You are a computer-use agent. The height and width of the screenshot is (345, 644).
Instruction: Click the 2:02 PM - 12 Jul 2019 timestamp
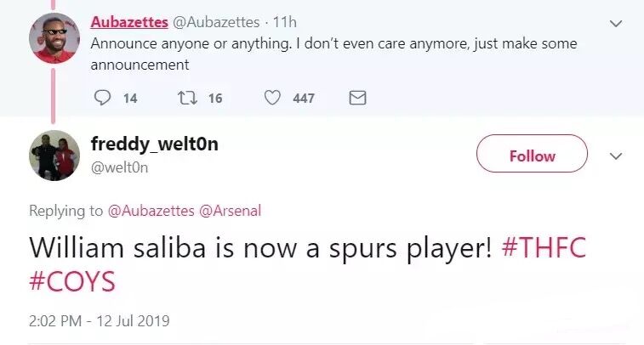pyautogui.click(x=99, y=321)
